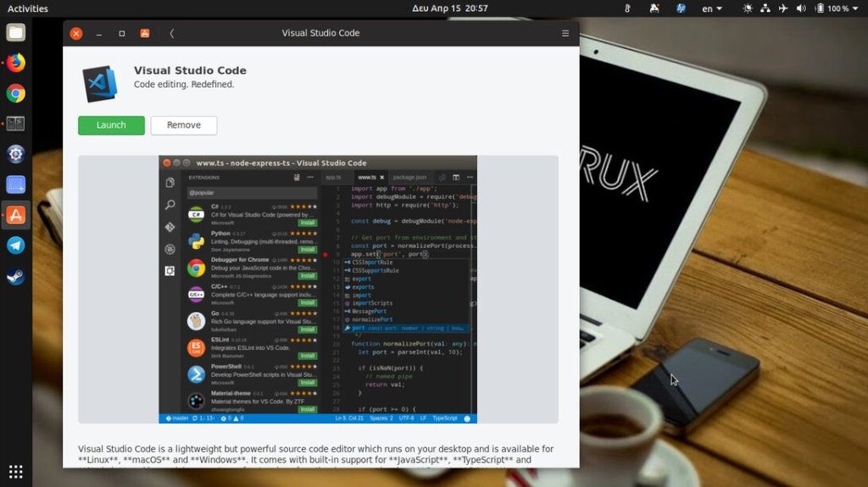Open the Activities overview
Viewport: 868px width, 487px height.
28,8
